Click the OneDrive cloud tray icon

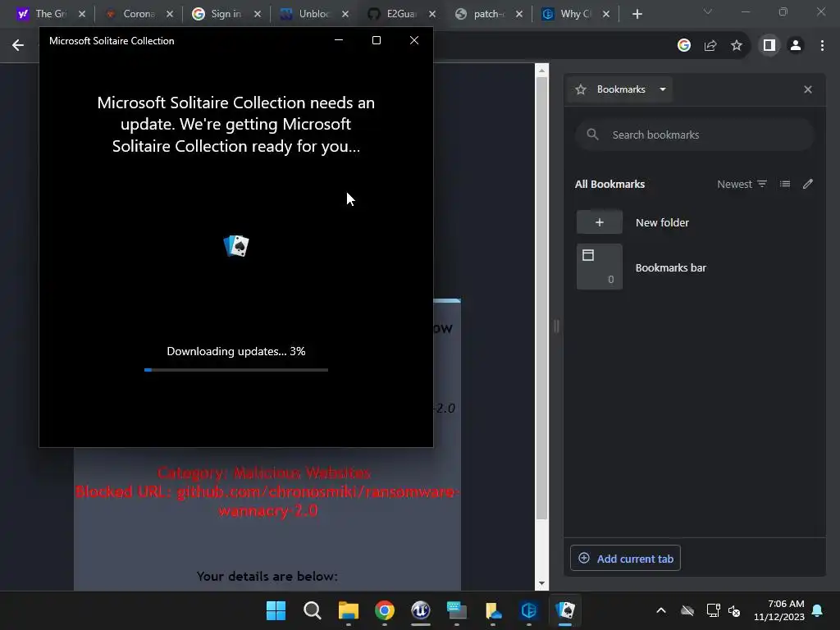687,610
